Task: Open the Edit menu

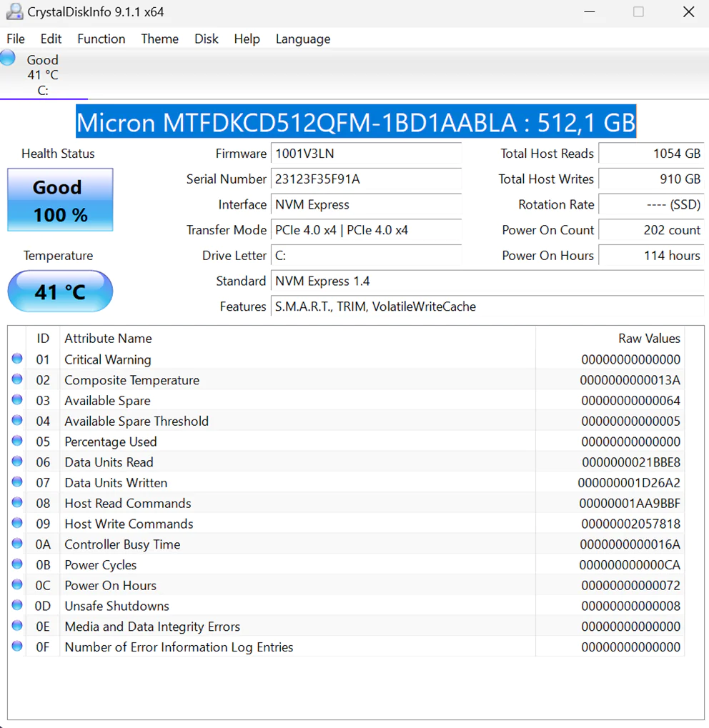Action: [51, 39]
